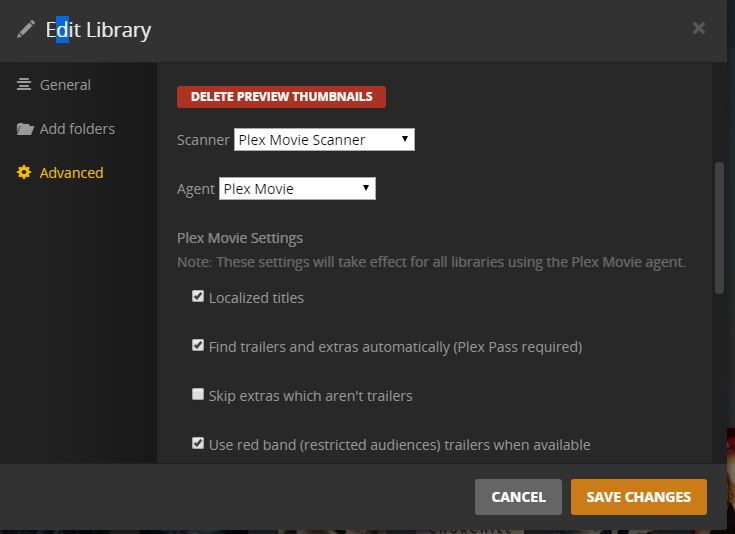Click the pencil edit icon beside Edit Library
The height and width of the screenshot is (534, 735).
click(26, 29)
